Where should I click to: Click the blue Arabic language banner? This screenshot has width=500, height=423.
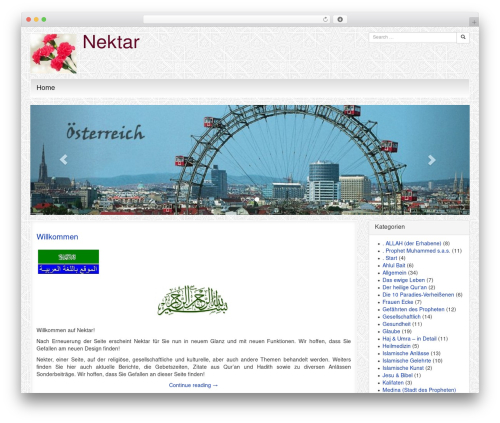tap(68, 269)
